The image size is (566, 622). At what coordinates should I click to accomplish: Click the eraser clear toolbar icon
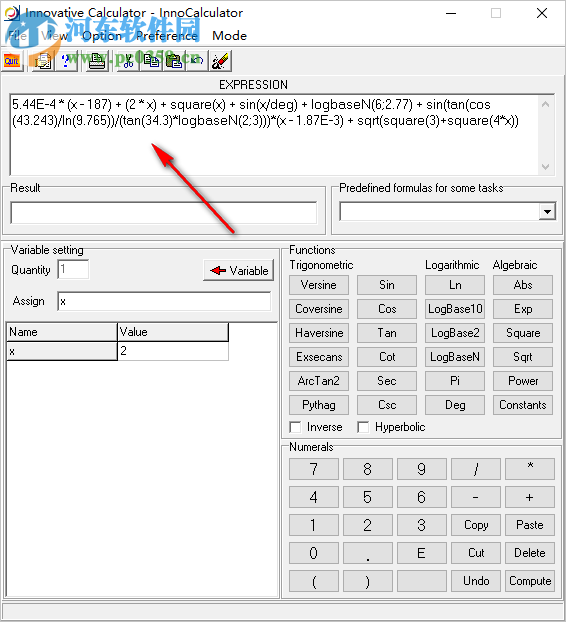220,61
